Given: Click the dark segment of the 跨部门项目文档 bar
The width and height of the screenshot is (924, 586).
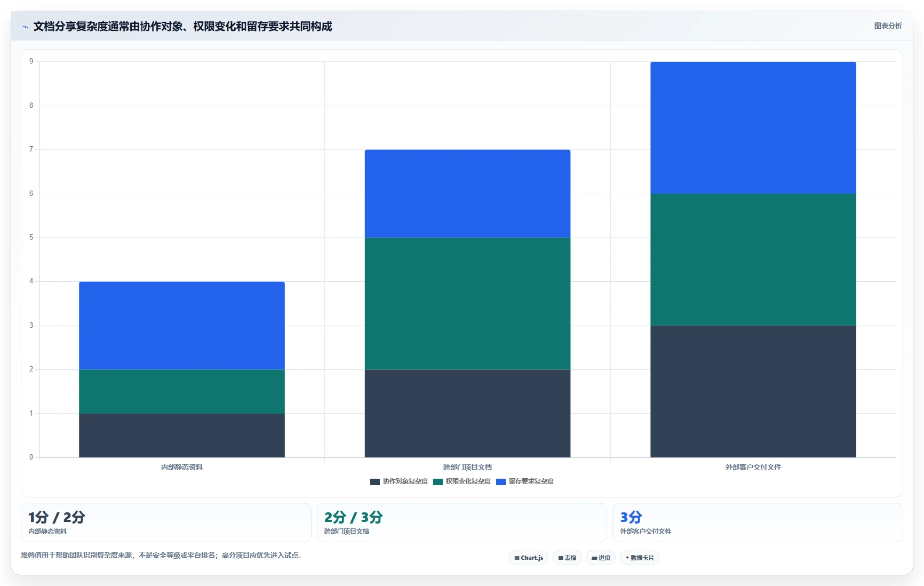Looking at the screenshot, I should tap(467, 413).
